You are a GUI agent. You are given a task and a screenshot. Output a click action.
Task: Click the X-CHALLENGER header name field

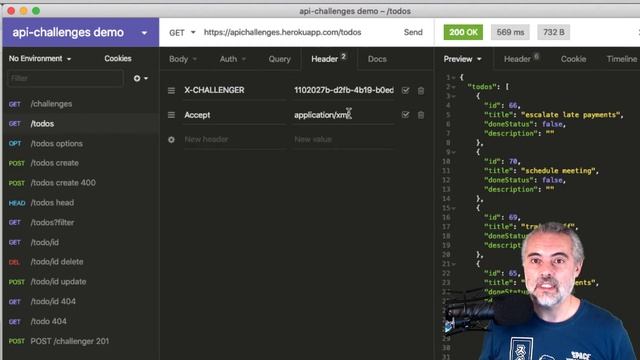coord(234,90)
